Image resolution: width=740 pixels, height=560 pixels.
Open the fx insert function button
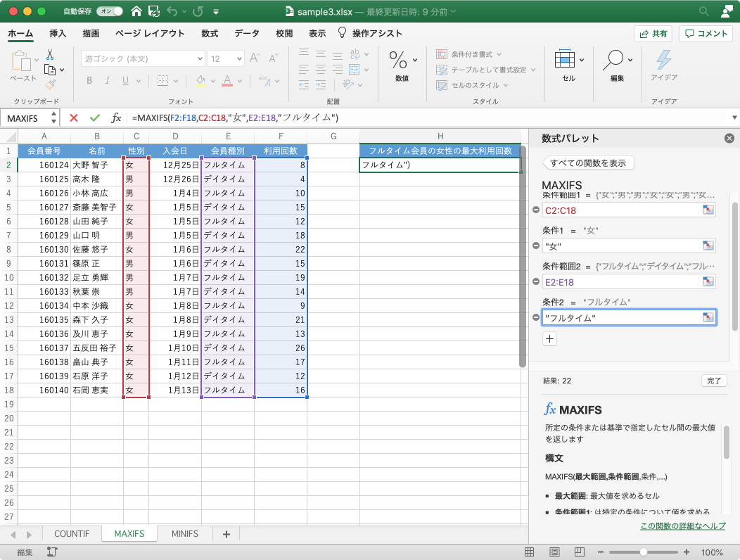[116, 118]
